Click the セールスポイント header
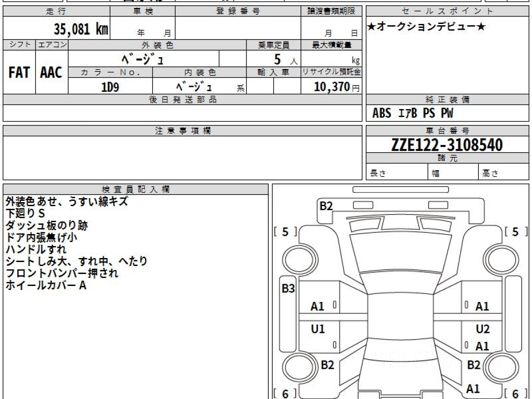This screenshot has height=399, width=532. [x=448, y=12]
